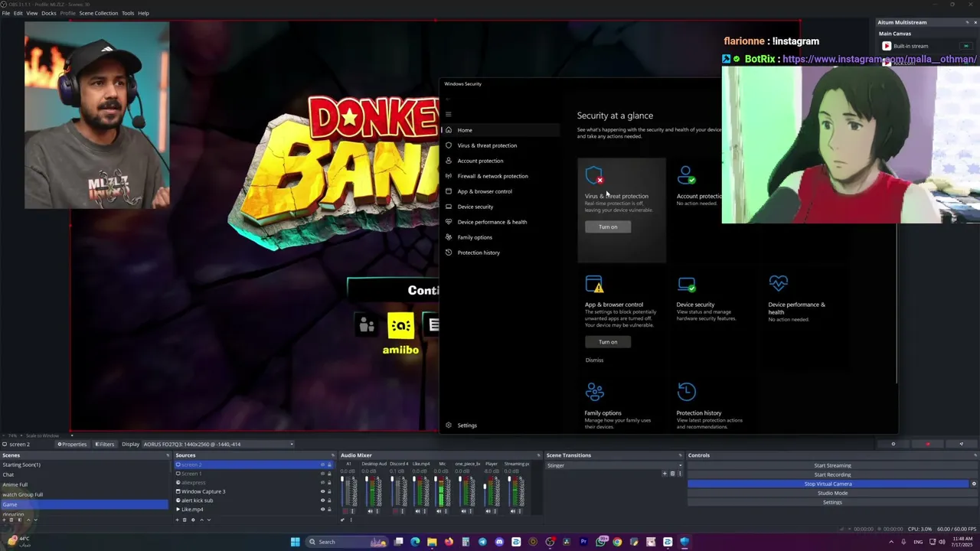Remove selected source with trash icon
Image resolution: width=980 pixels, height=551 pixels.
tap(185, 520)
